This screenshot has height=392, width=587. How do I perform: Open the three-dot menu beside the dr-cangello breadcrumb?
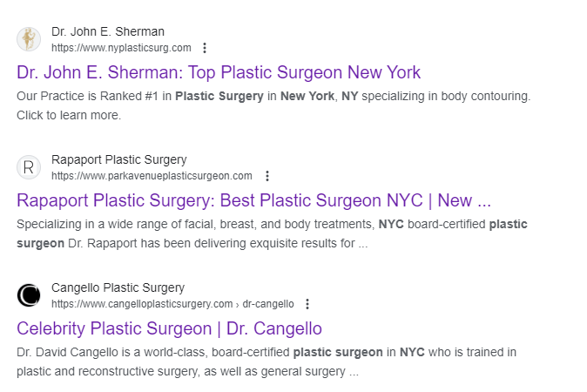(307, 304)
